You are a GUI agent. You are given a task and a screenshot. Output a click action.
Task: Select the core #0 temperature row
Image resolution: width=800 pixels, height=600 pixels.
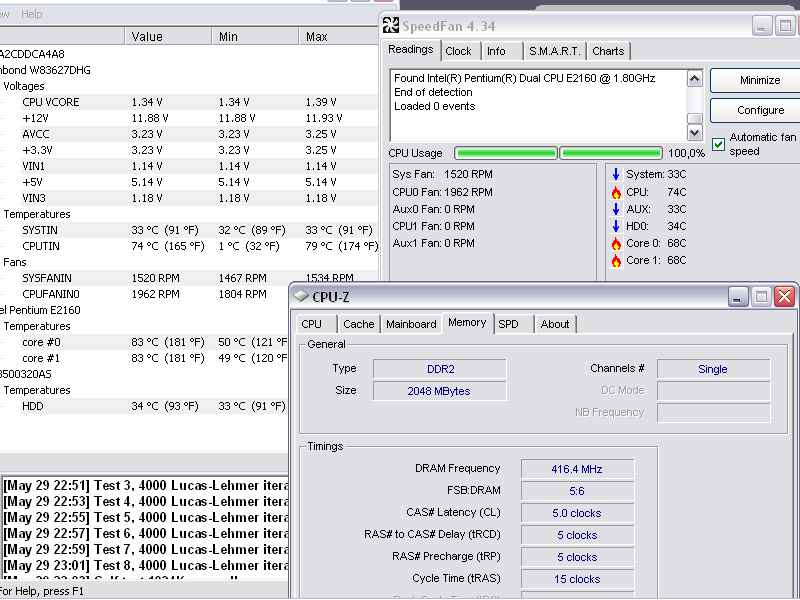coord(144,342)
